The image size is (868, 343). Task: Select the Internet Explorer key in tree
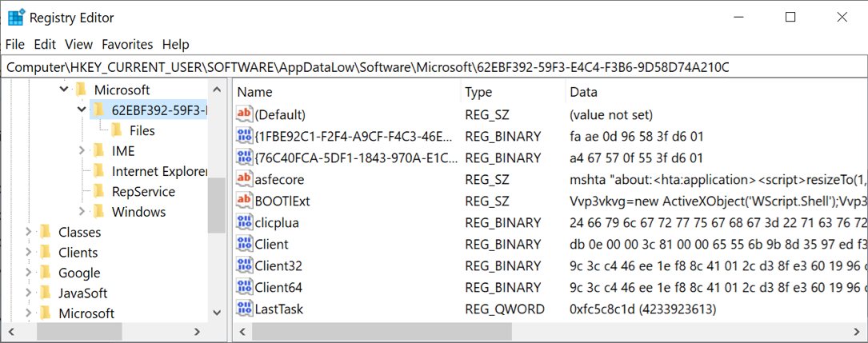(x=159, y=171)
